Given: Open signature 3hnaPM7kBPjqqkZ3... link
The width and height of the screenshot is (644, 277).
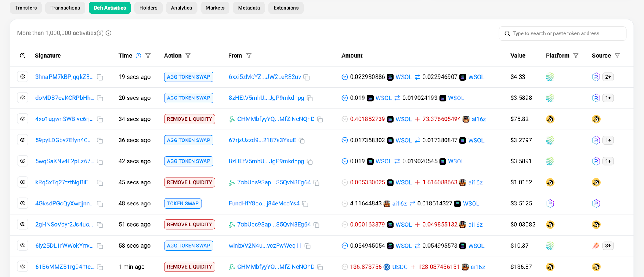Looking at the screenshot, I should point(64,77).
